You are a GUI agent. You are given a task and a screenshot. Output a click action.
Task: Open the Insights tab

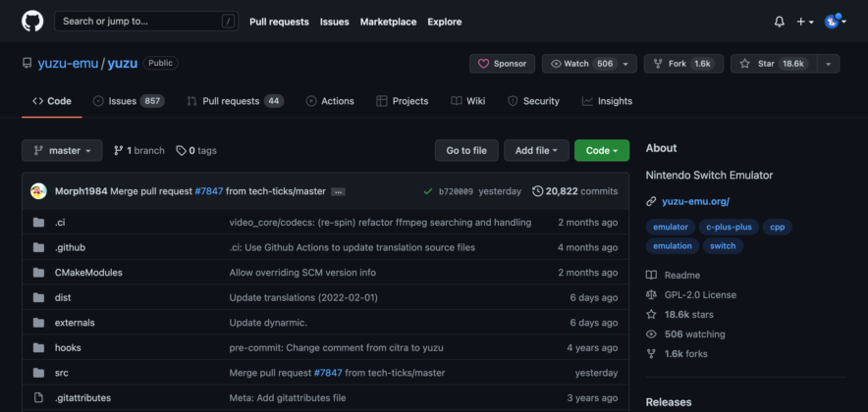(607, 101)
